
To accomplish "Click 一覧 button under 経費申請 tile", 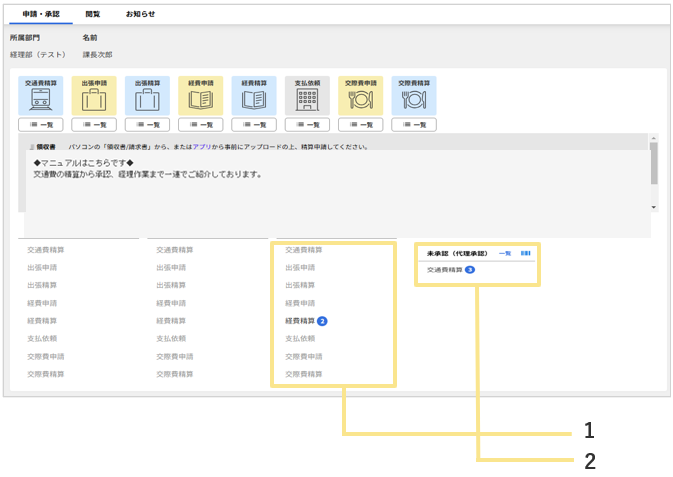I will tap(200, 125).
